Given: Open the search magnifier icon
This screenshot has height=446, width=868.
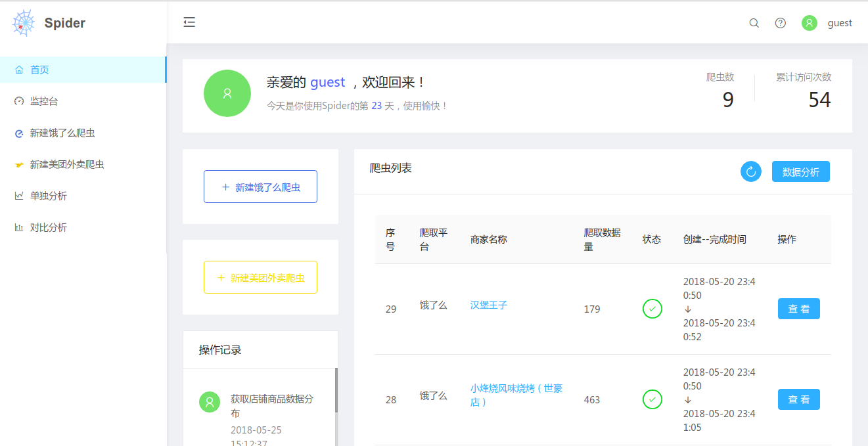Looking at the screenshot, I should tap(754, 22).
